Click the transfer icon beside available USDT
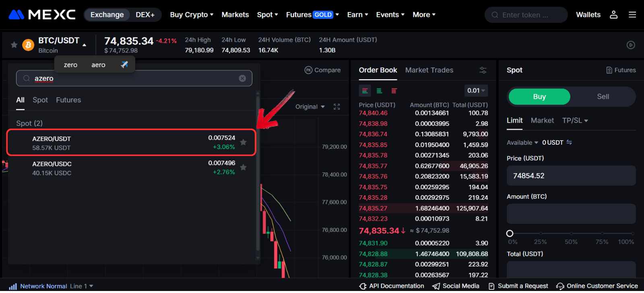 569,142
